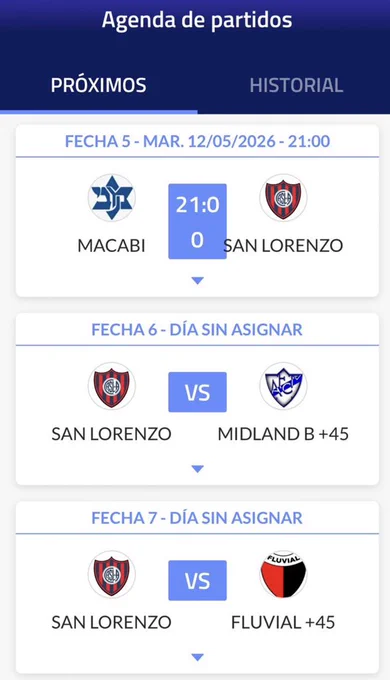Screen dimensions: 390x680
Task: Tap the Midland B +45 crest
Action: pos(283,386)
